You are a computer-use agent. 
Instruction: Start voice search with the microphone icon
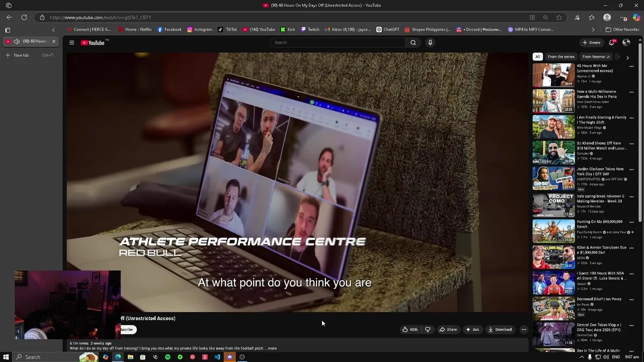point(430,42)
